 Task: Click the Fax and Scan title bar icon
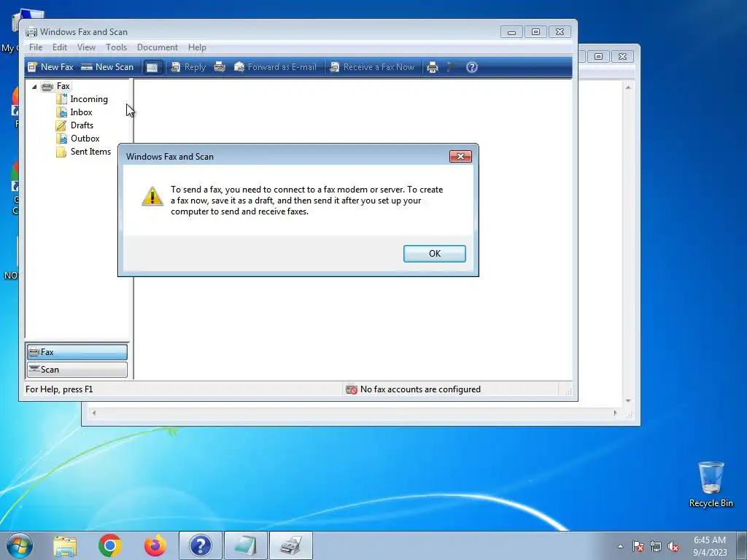[31, 32]
